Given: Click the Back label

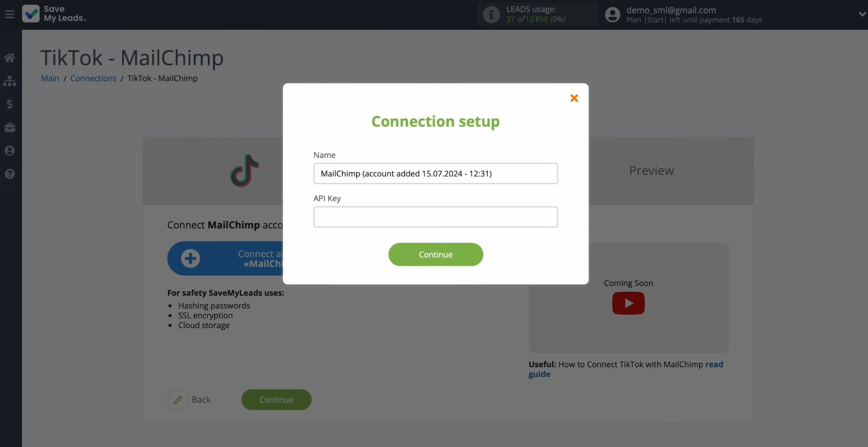Looking at the screenshot, I should pos(201,400).
